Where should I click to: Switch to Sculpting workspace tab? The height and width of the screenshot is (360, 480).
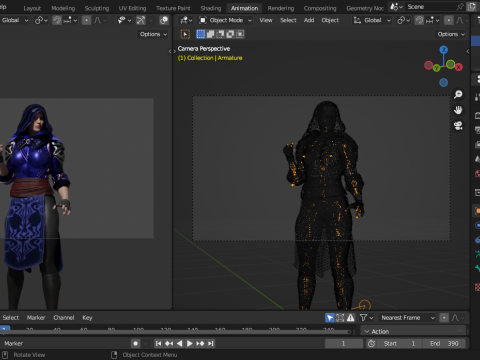tap(97, 8)
